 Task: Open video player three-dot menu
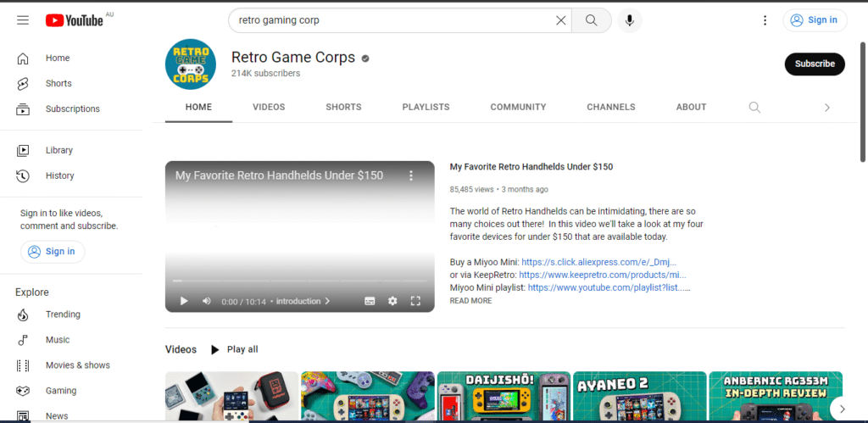pos(411,176)
